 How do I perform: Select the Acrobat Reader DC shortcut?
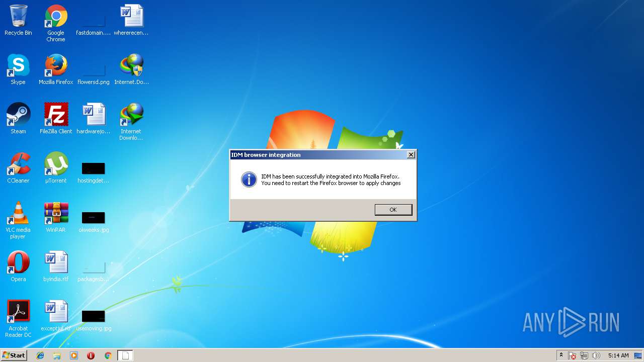point(18,319)
